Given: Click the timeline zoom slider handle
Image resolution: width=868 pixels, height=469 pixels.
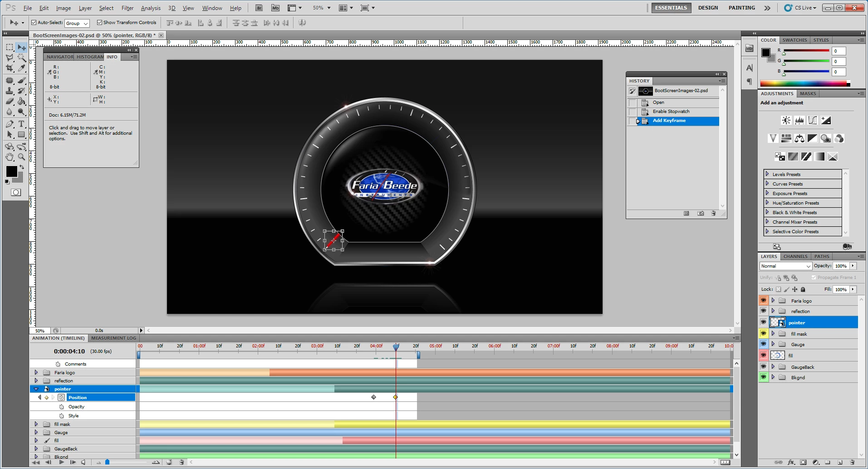Looking at the screenshot, I should pos(107,462).
